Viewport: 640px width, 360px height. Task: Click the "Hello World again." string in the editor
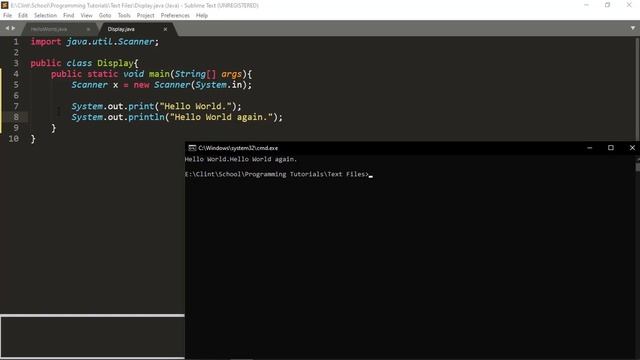[x=221, y=117]
